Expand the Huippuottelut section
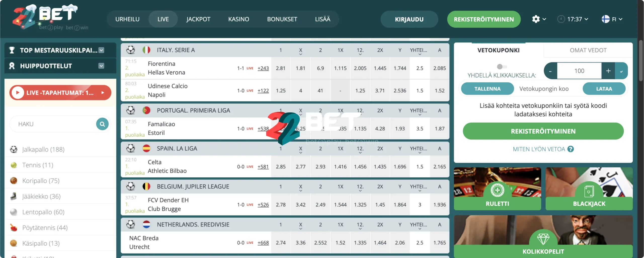This screenshot has width=644, height=258. (x=101, y=66)
